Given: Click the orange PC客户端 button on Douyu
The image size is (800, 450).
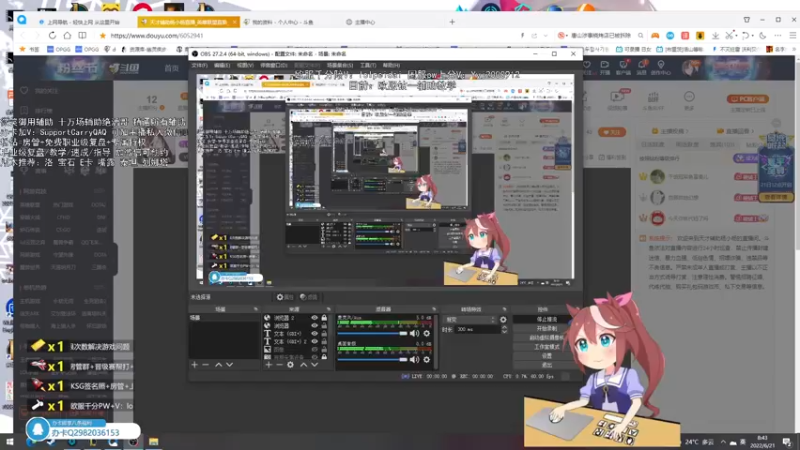Looking at the screenshot, I should pyautogui.click(x=748, y=99).
